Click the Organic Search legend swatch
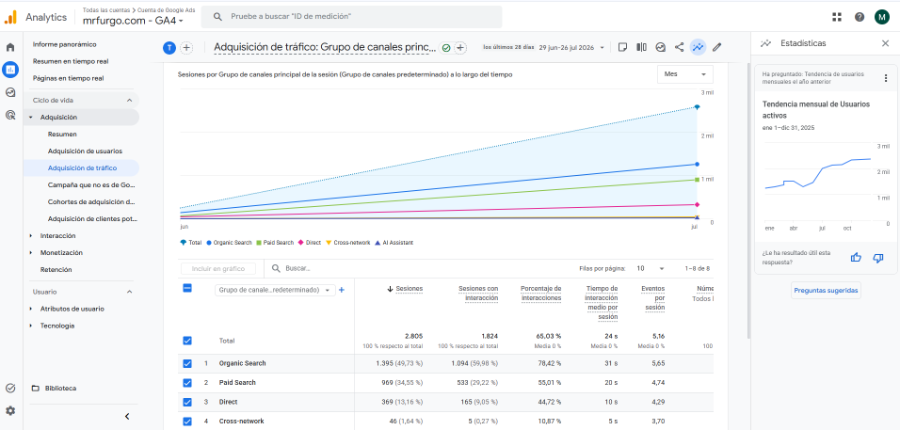Screen dimensions: 900x430 (209, 243)
